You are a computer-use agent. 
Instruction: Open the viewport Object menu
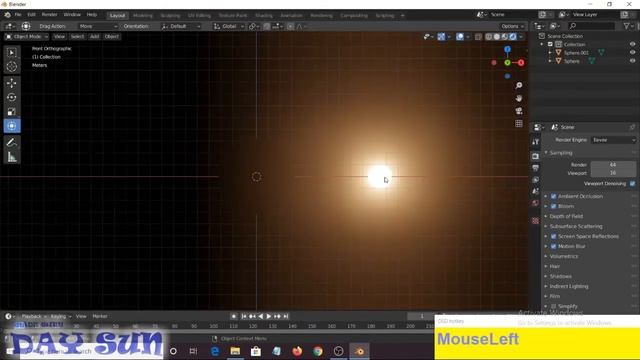(x=111, y=37)
